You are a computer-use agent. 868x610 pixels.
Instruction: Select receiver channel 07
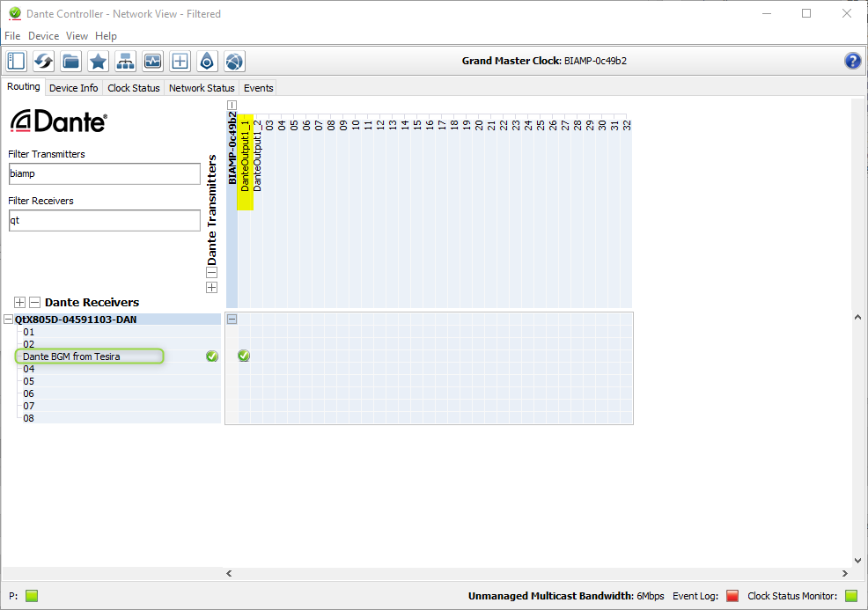point(29,406)
